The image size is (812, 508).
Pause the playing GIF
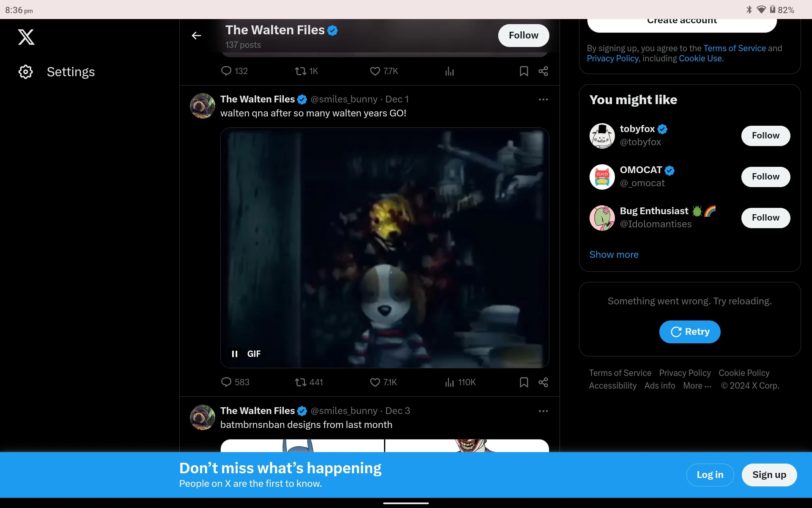tap(235, 354)
